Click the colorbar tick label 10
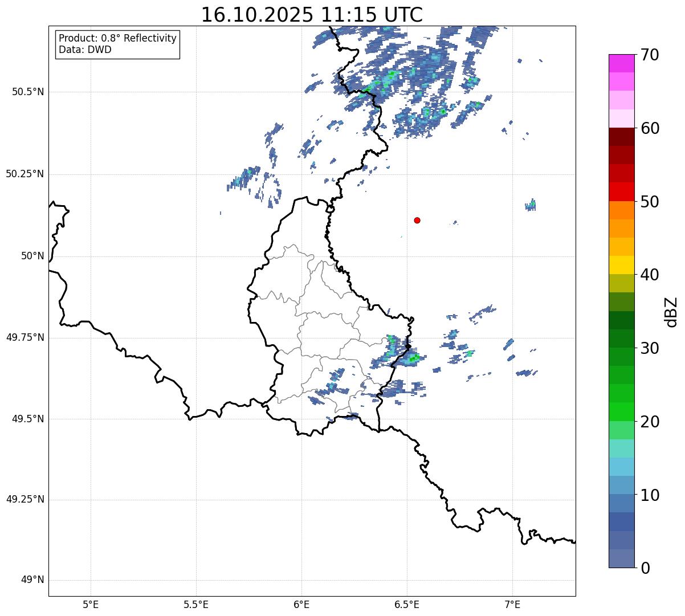 pyautogui.click(x=651, y=495)
